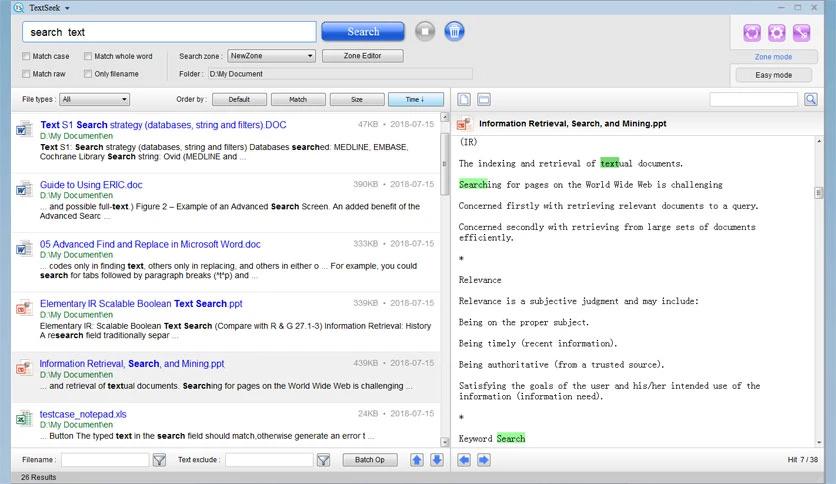
Task: Check the Only filename option
Action: coord(88,74)
